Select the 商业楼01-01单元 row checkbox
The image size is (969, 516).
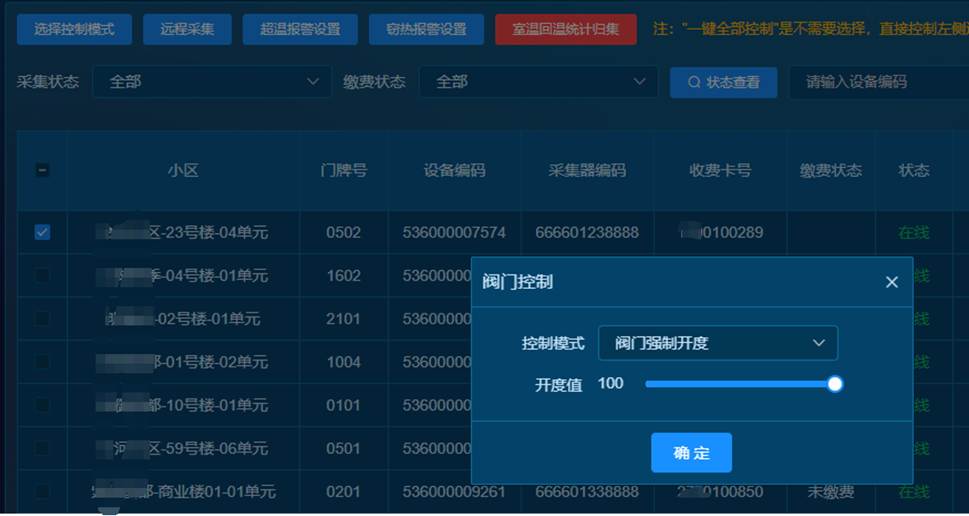(42, 491)
